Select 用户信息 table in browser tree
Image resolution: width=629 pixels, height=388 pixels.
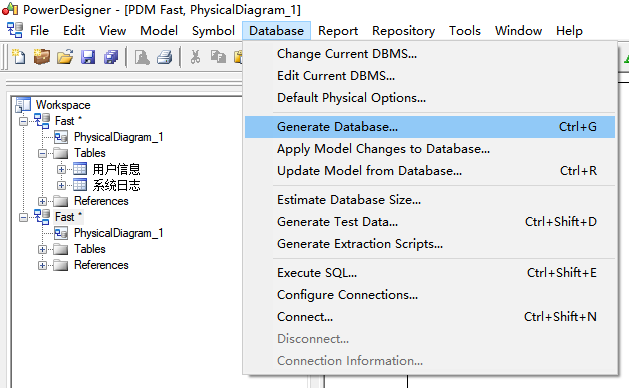pos(116,169)
